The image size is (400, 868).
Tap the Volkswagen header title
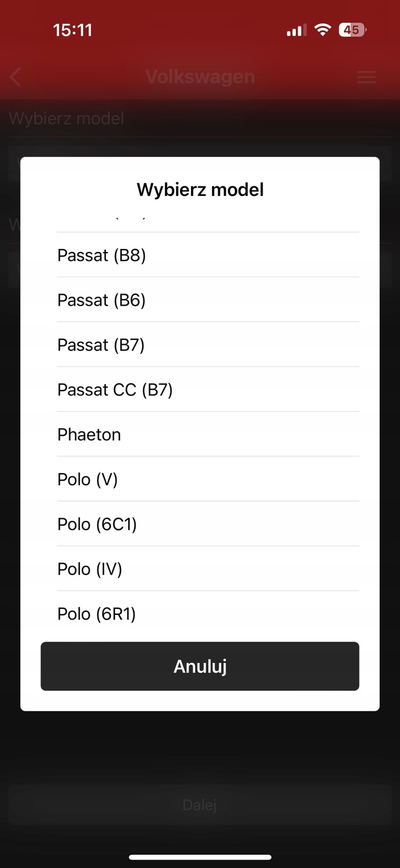point(200,77)
